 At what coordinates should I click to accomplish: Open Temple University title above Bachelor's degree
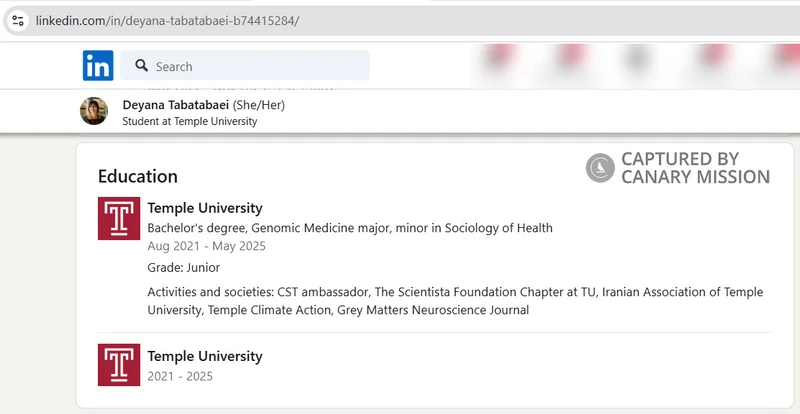tap(205, 208)
